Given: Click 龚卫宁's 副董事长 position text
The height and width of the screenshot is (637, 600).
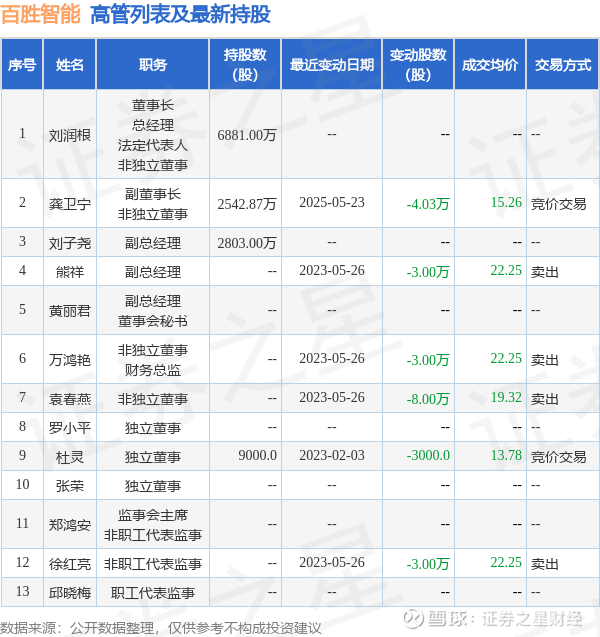Looking at the screenshot, I should [153, 194].
